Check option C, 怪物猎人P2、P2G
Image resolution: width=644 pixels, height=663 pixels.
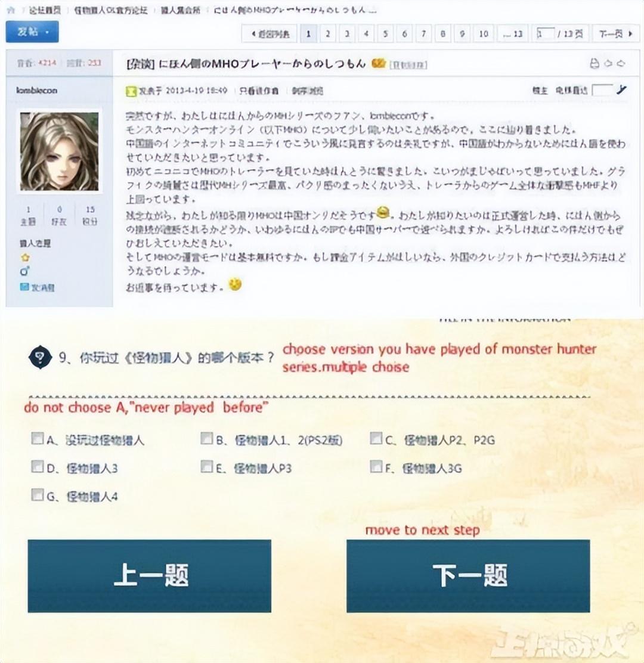click(x=376, y=439)
